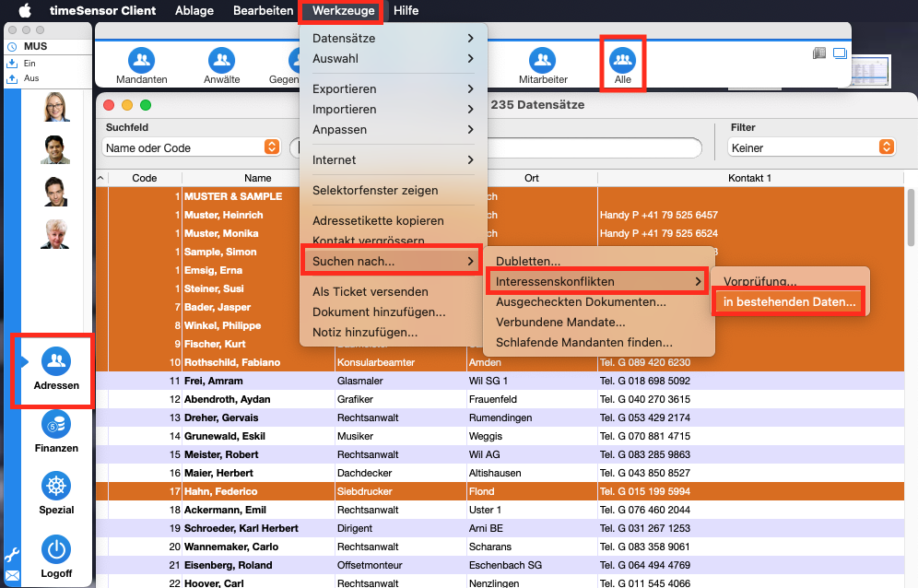Screen dimensions: 918x588
Task: Open the Apple menu
Action: coord(25,10)
